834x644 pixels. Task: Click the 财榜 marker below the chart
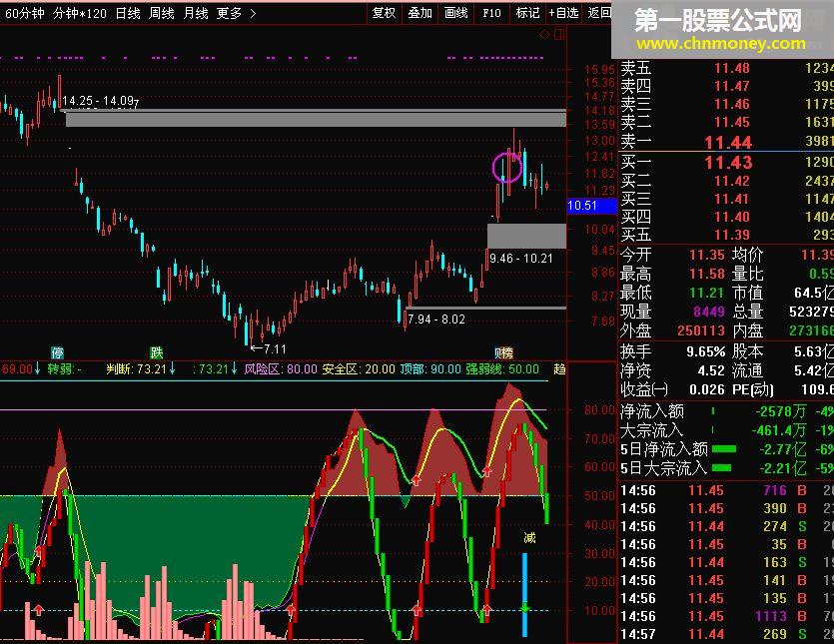[503, 352]
